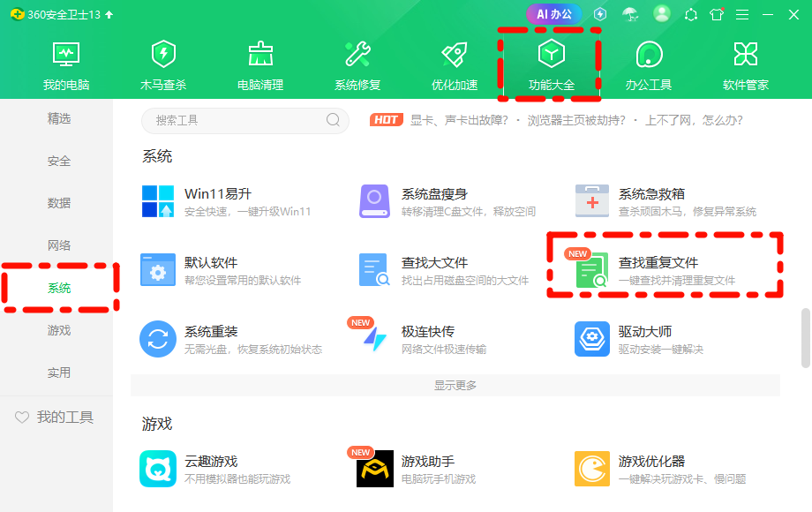Click the text 安全快速，一键升级Win11

(247, 212)
